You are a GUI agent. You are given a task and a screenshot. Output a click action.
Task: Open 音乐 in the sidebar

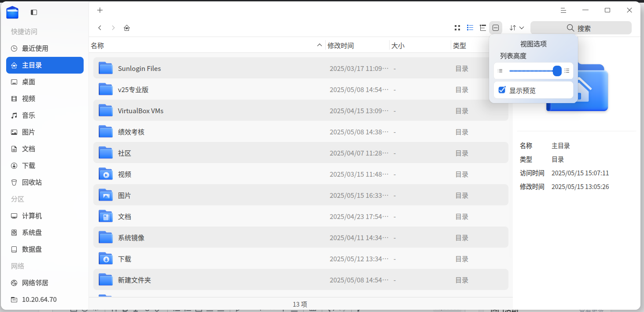[x=45, y=115]
